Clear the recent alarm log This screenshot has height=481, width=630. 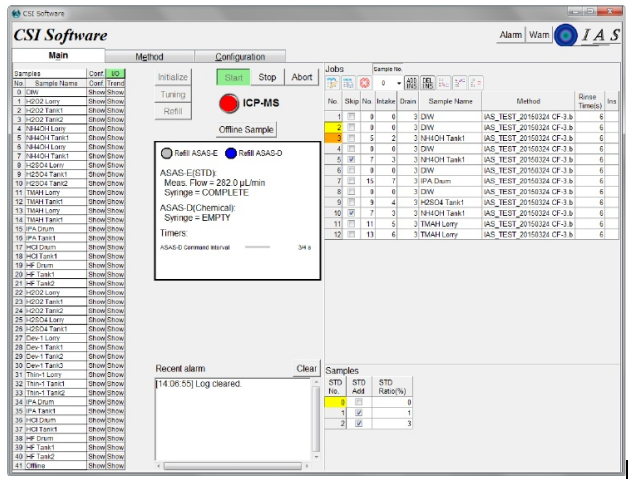pos(308,369)
